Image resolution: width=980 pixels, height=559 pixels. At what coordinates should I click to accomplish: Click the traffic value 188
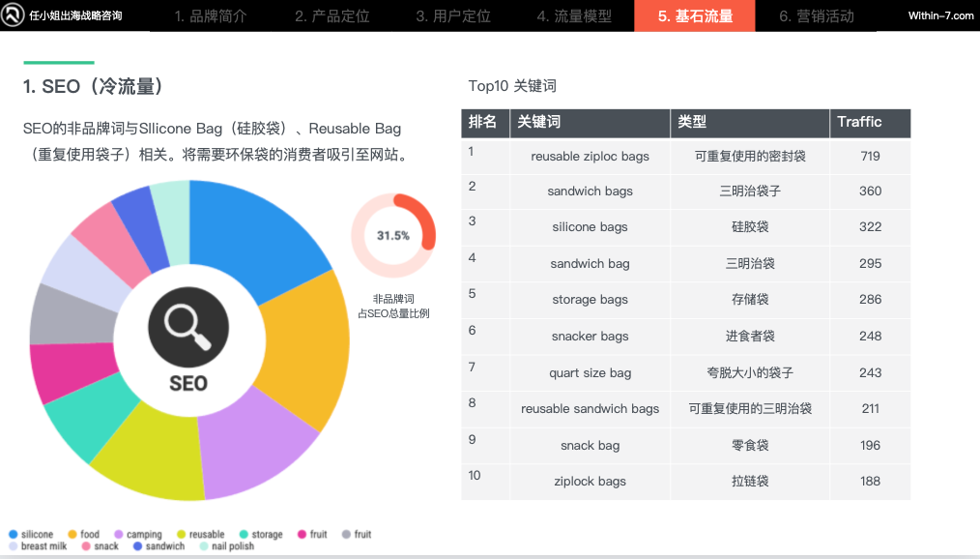pyautogui.click(x=870, y=482)
